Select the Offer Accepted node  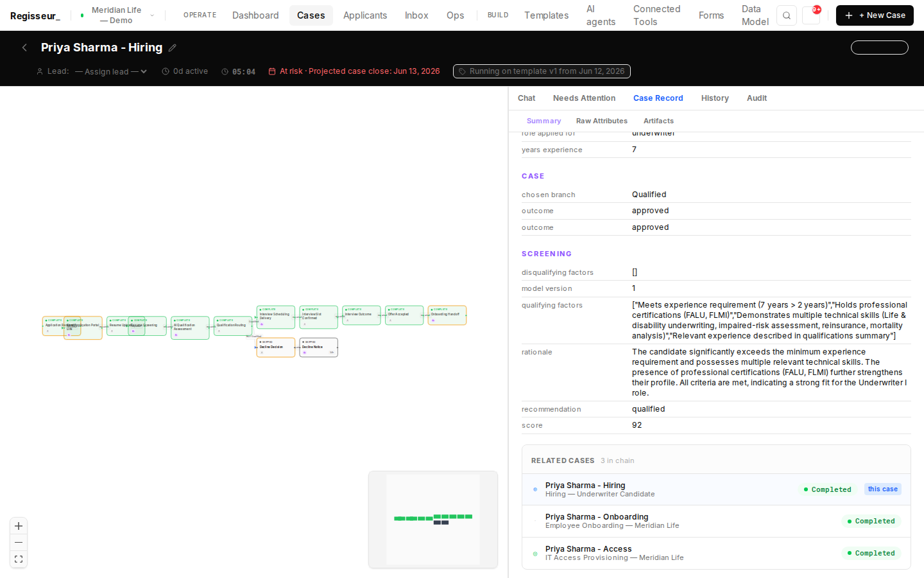[404, 315]
